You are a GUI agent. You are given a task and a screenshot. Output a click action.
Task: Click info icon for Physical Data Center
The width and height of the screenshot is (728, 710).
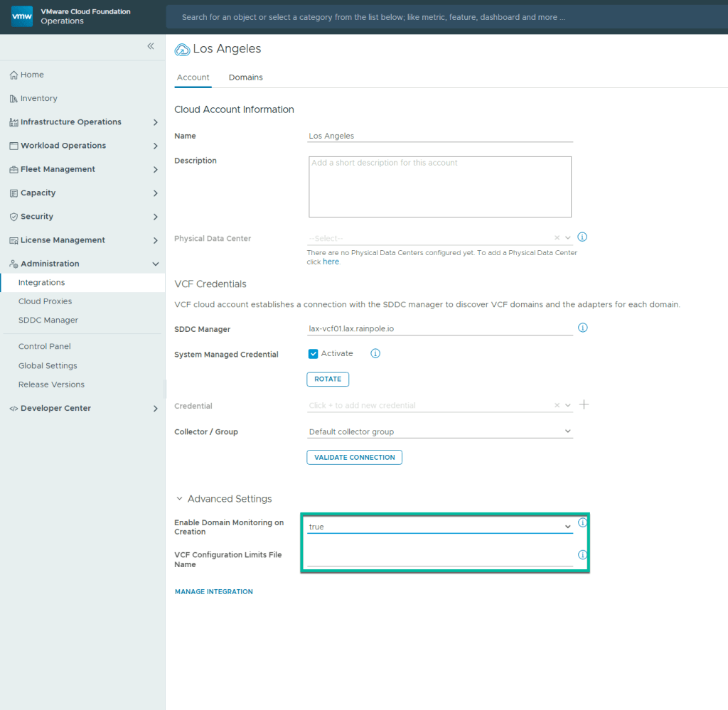pyautogui.click(x=583, y=237)
